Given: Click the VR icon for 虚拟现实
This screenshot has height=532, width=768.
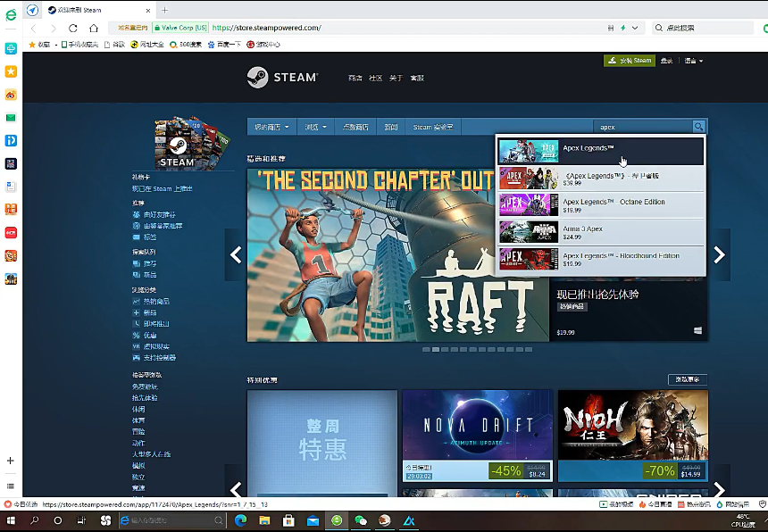Looking at the screenshot, I should point(137,346).
